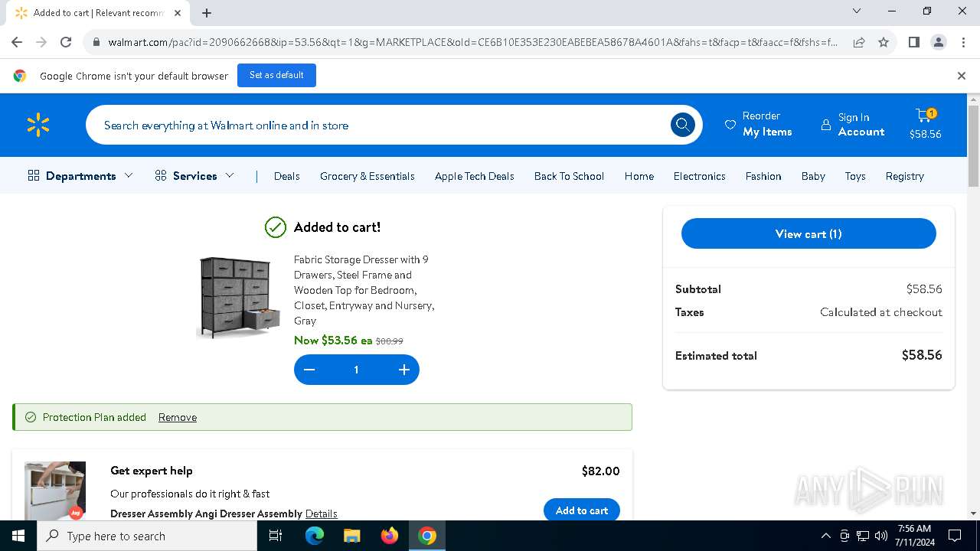The width and height of the screenshot is (980, 551).
Task: Click the Walmart spark logo
Action: (x=38, y=125)
